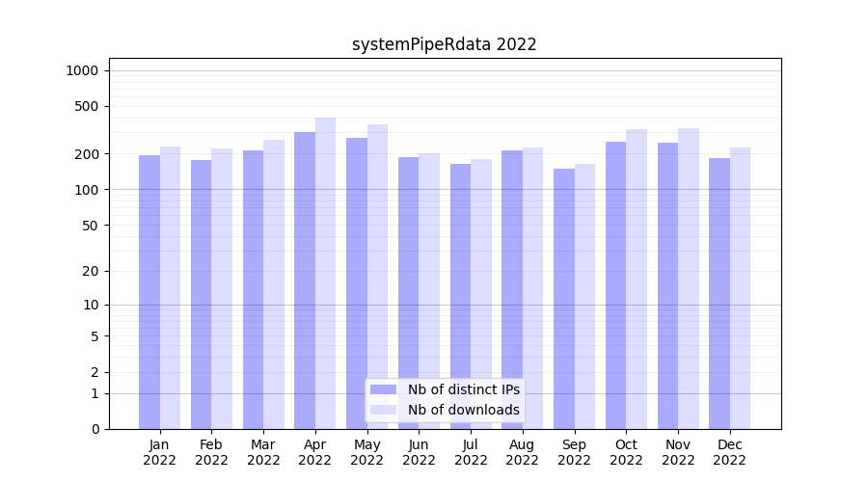Viewport: 868px width, 482px height.
Task: Click the Dec 2022 x-axis label
Action: (730, 452)
